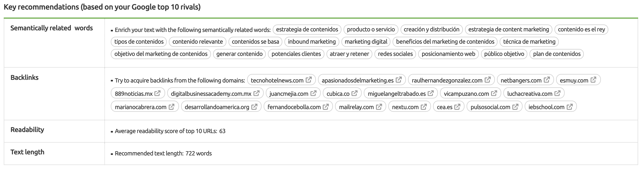Select the "estrategia de contenidos" keyword tag

pyautogui.click(x=307, y=29)
